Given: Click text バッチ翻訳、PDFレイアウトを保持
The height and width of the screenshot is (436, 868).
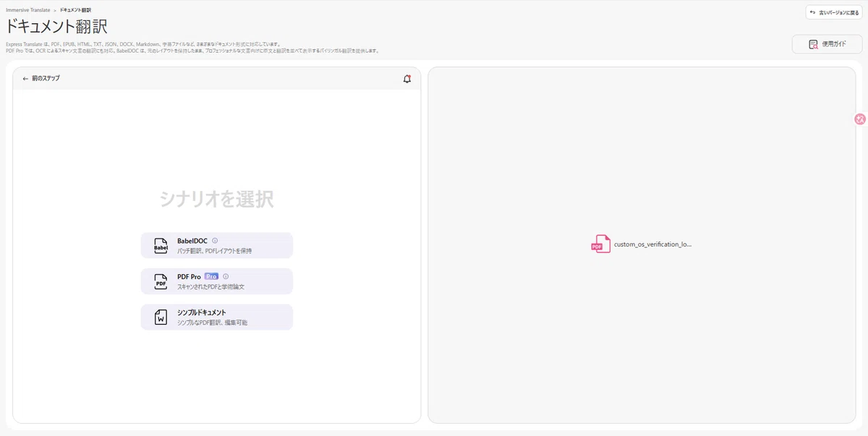Looking at the screenshot, I should click(x=214, y=251).
